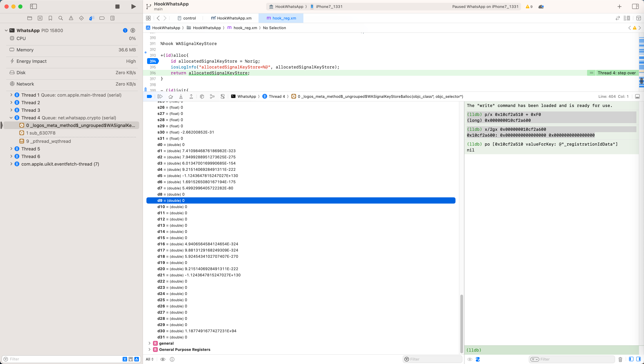Click Continue program execution button
This screenshot has height=364, width=644.
(x=160, y=96)
